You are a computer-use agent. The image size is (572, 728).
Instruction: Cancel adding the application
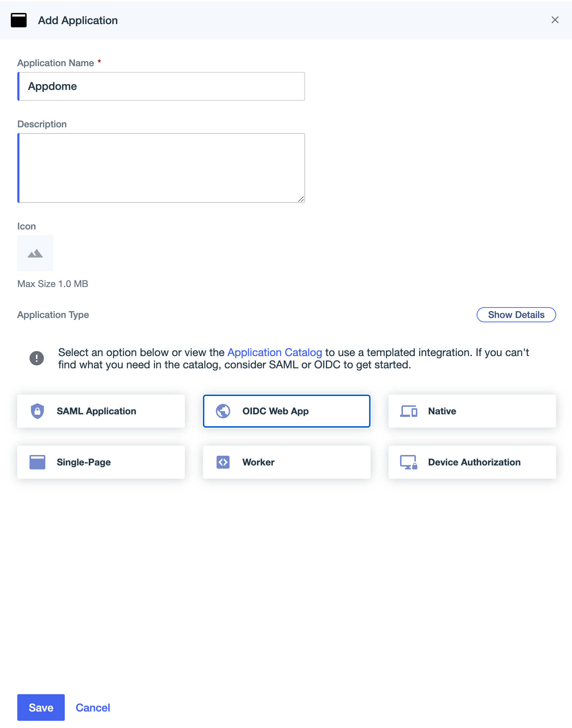[x=93, y=707]
